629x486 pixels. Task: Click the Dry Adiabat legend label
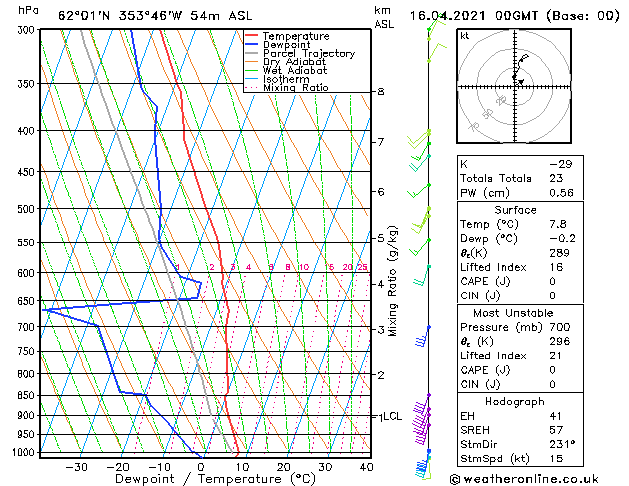click(294, 62)
